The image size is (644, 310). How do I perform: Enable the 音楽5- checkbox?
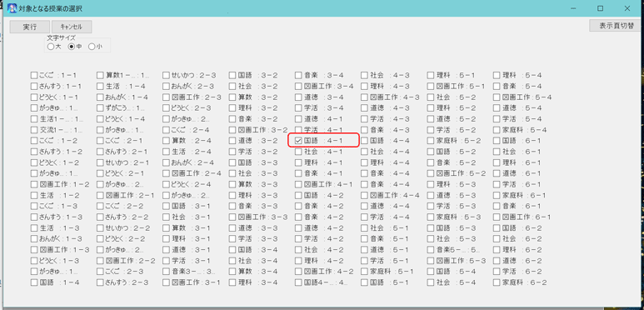pyautogui.click(x=431, y=250)
